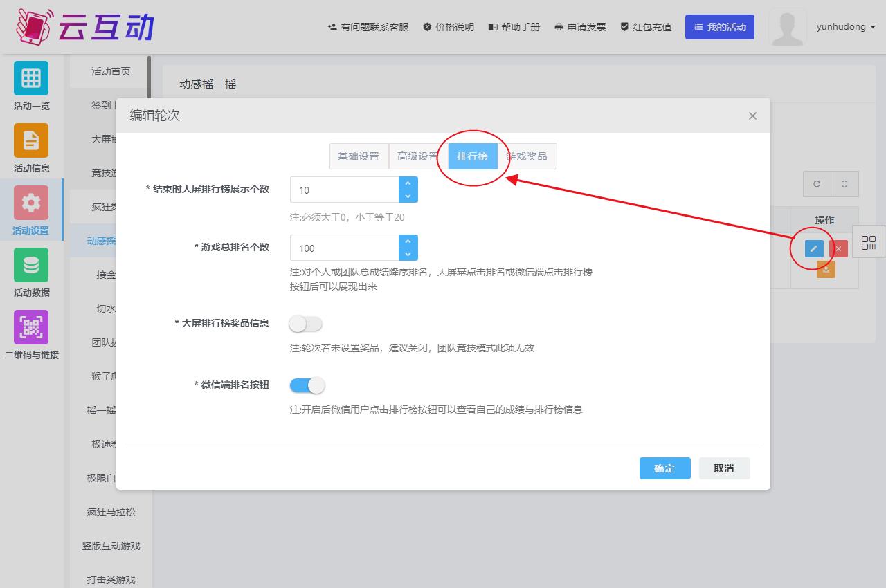Viewport: 886px width, 588px height.
Task: Click 有问题联系客服 link
Action: click(x=368, y=27)
